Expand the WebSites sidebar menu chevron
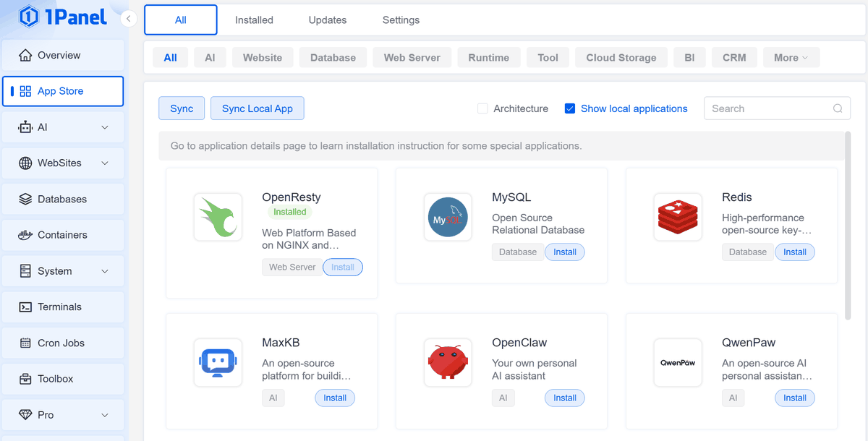The image size is (868, 441). tap(105, 163)
